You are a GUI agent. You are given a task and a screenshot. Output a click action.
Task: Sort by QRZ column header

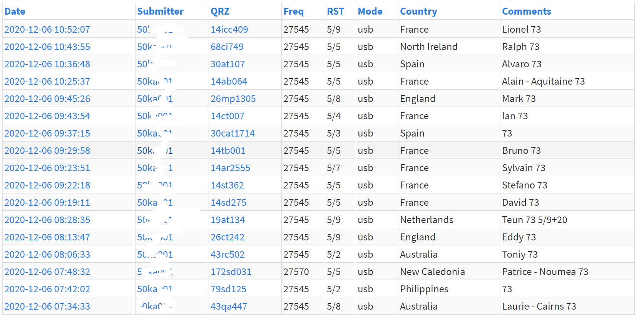coord(220,12)
